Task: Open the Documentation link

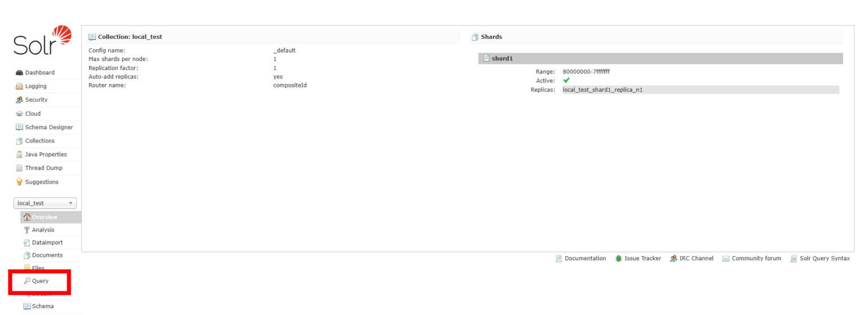Action: pyautogui.click(x=585, y=259)
